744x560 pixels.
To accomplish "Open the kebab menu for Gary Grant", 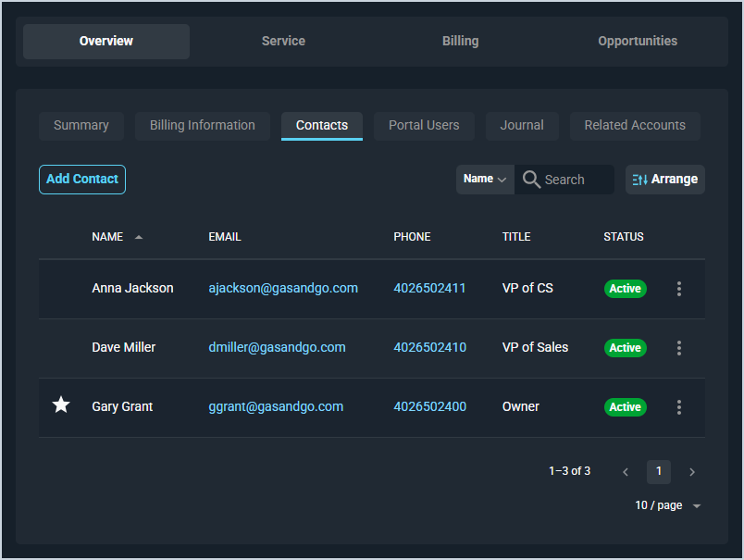I will click(x=679, y=407).
